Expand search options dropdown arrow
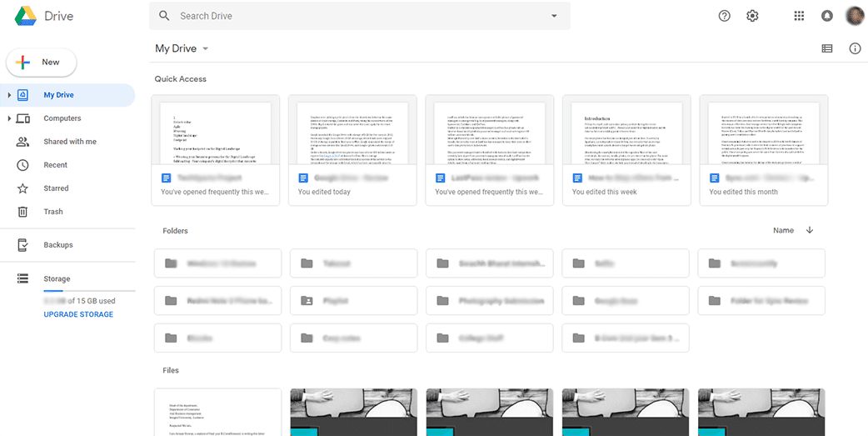The width and height of the screenshot is (868, 436). coord(555,16)
